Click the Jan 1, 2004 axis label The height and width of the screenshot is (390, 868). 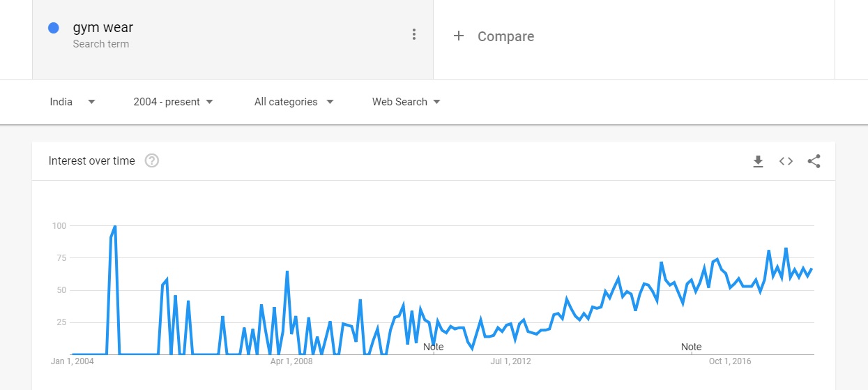(x=72, y=361)
